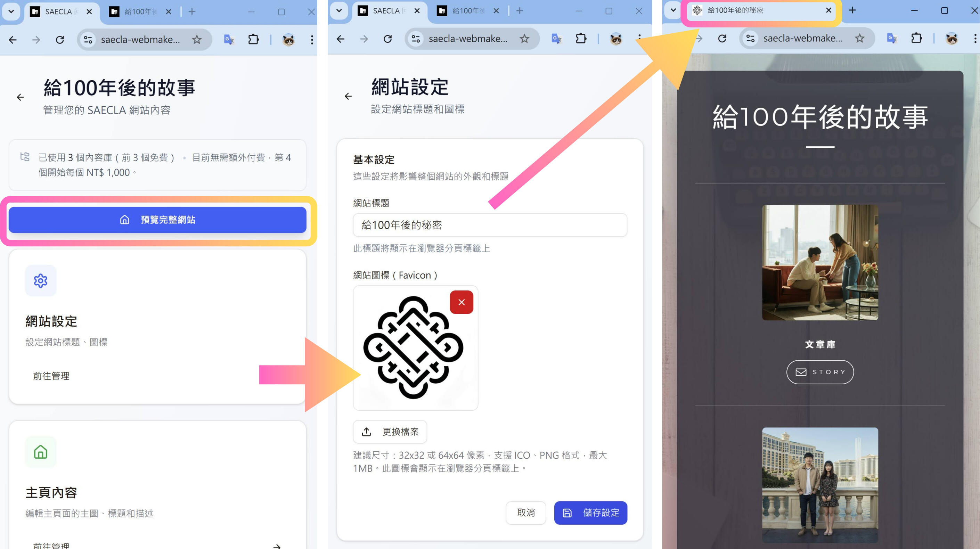Click the extensions puzzle icon in left window
The height and width of the screenshot is (549, 980).
click(x=253, y=39)
